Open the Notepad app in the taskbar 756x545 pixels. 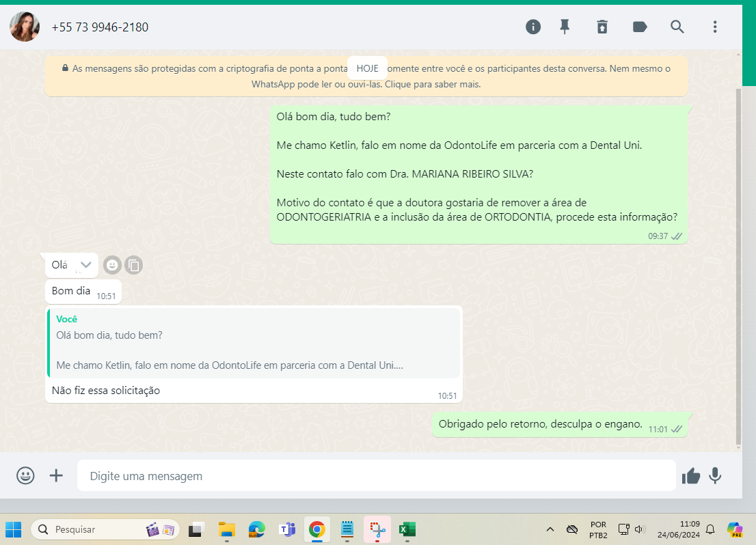tap(347, 529)
